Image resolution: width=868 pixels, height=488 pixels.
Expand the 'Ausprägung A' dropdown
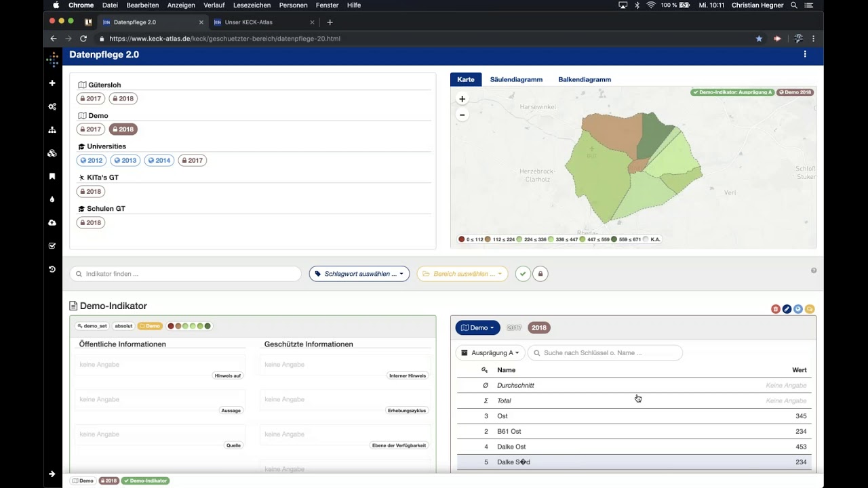pos(490,353)
